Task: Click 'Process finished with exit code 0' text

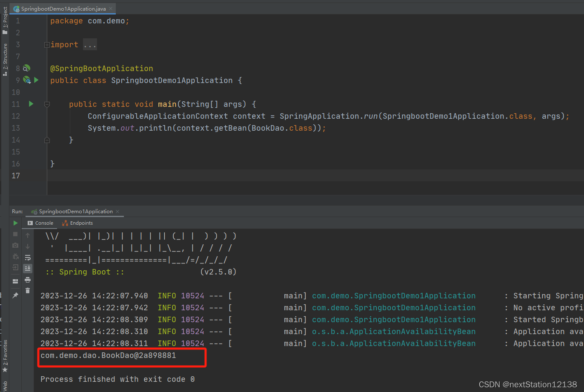Action: tap(117, 379)
